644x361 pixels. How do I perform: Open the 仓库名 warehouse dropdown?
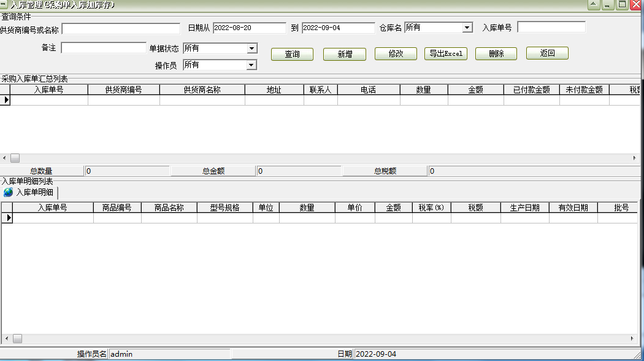pyautogui.click(x=468, y=27)
